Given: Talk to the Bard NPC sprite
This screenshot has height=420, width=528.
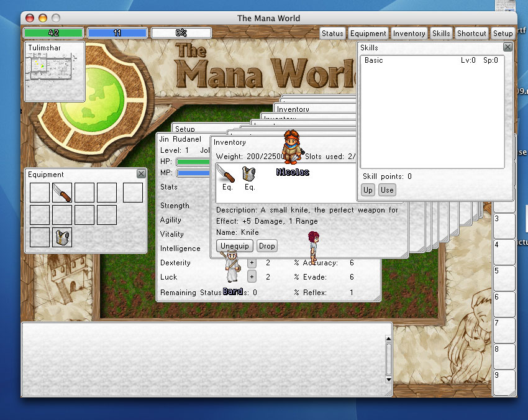Looking at the screenshot, I should (x=232, y=265).
